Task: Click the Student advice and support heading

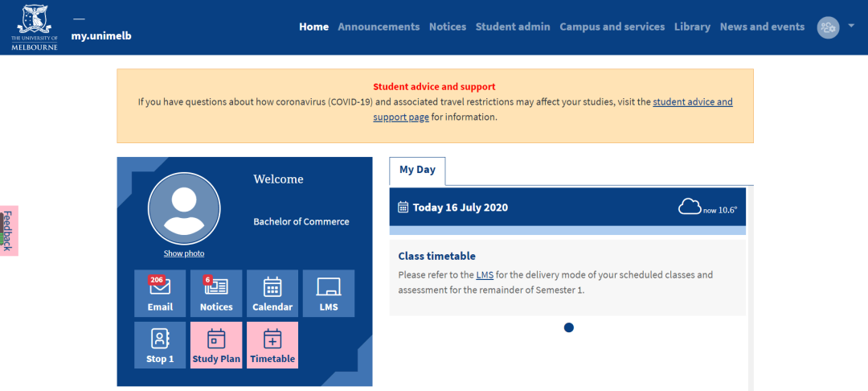Action: (434, 87)
